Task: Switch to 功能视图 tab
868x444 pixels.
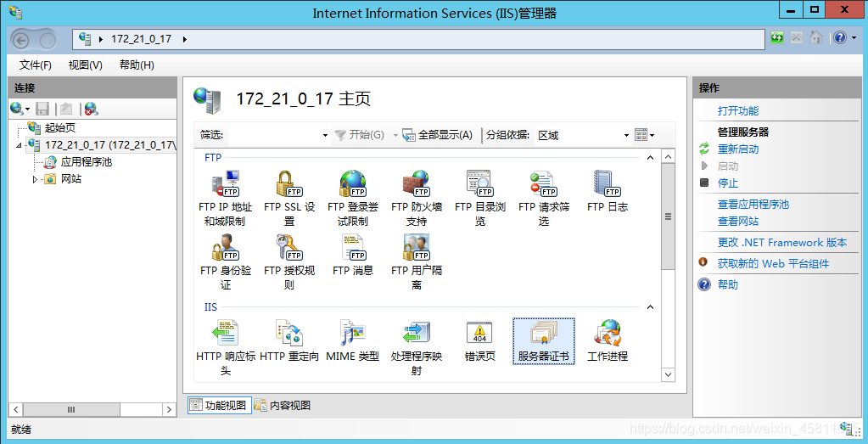Action: (219, 405)
